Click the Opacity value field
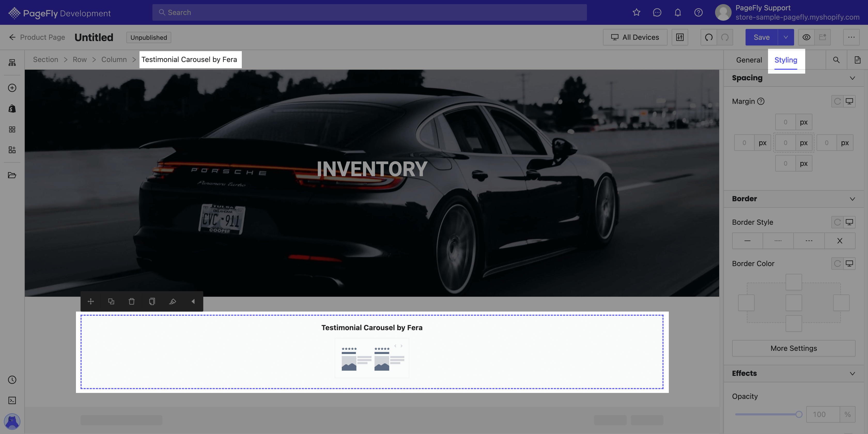The image size is (868, 434). coord(823,414)
